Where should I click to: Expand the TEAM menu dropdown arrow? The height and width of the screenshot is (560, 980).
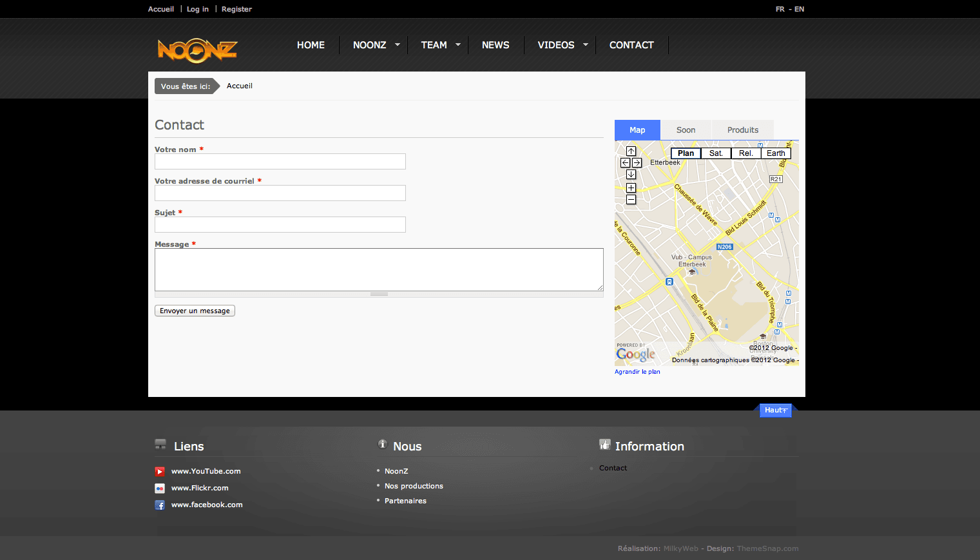tap(458, 45)
